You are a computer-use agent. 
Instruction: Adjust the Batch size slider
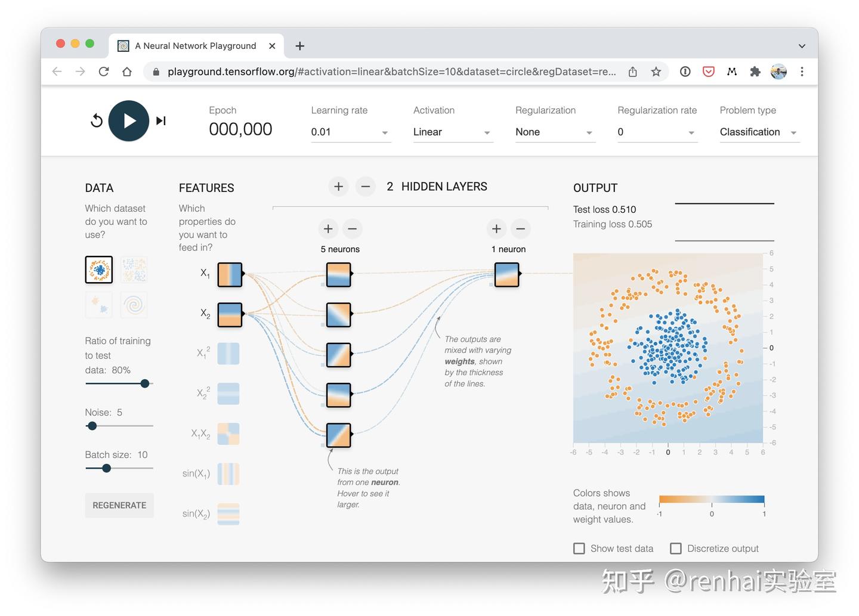coord(119,468)
